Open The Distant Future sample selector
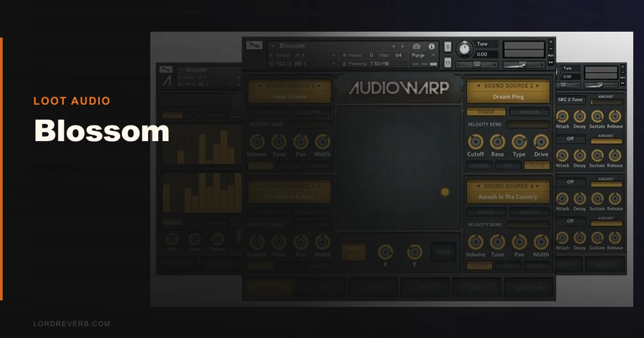Screen dimensions: 644x338 tap(289, 197)
